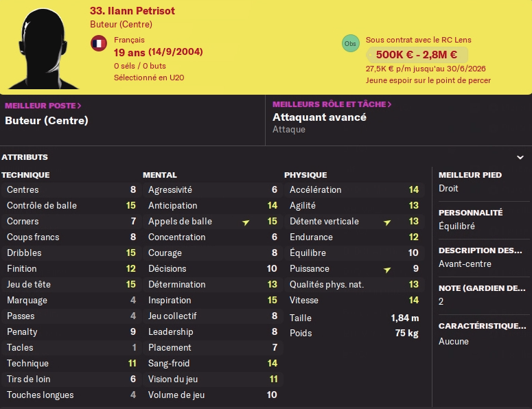Click the Personnalité label in side panel

(470, 213)
